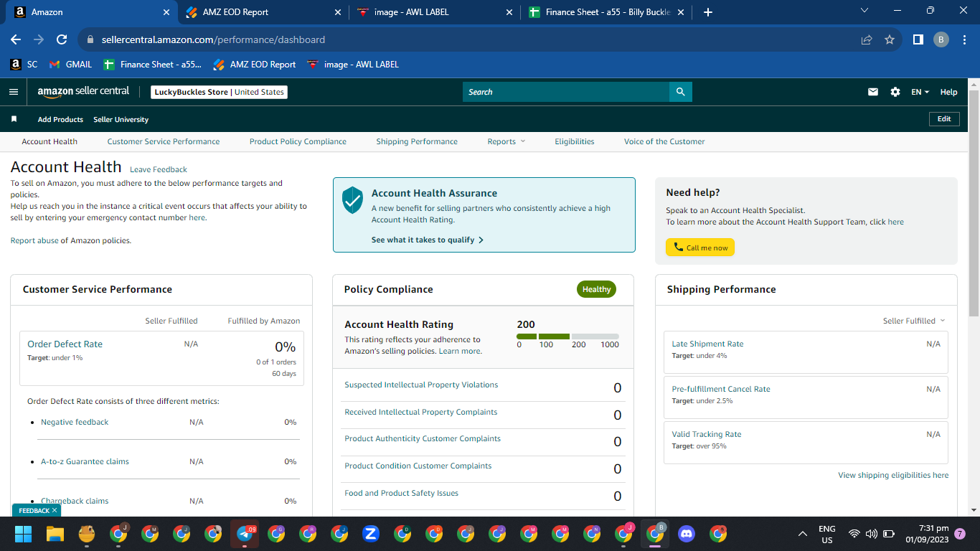Open Product Authenticity Customer Complaints
Viewport: 980px width, 551px height.
423,438
